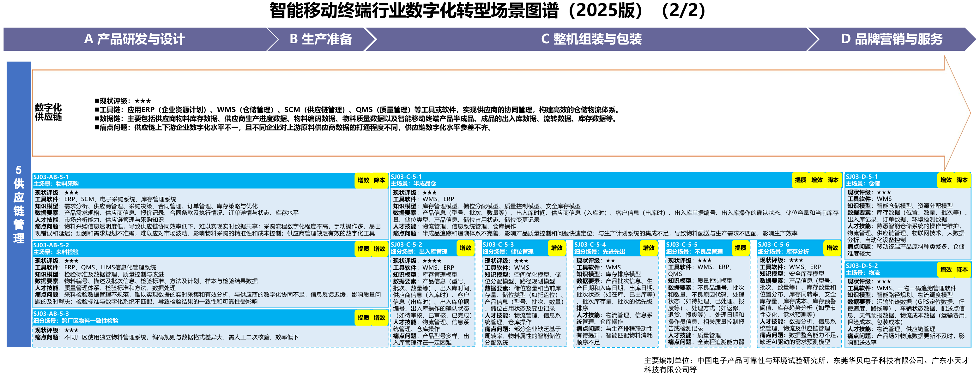The width and height of the screenshot is (980, 377).
Task: Click the SJ03-AB-5-2 card code
Action: pyautogui.click(x=51, y=246)
